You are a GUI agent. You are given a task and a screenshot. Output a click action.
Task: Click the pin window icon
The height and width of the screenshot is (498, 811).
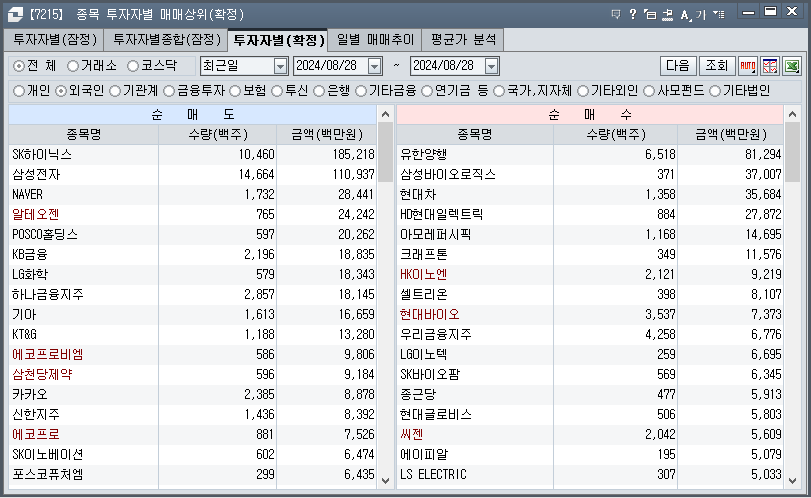[667, 14]
